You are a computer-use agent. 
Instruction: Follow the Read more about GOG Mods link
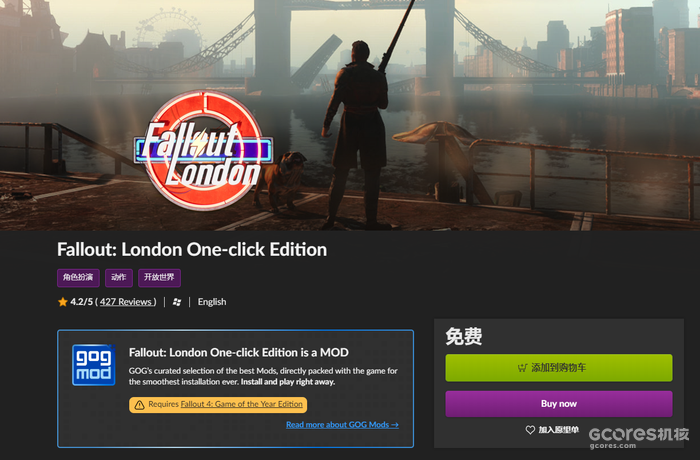tap(342, 425)
